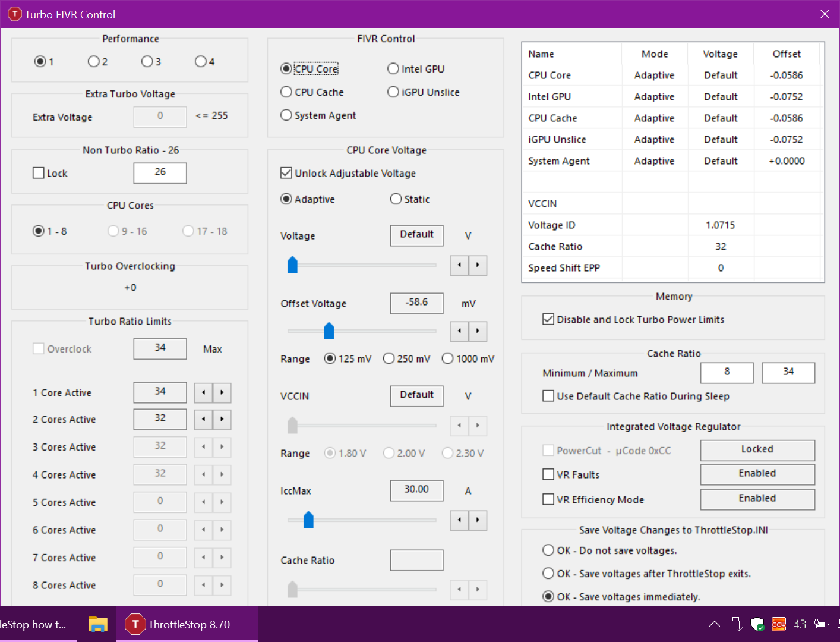Click the 2 Cores Active value 32
This screenshot has height=642, width=840.
160,418
